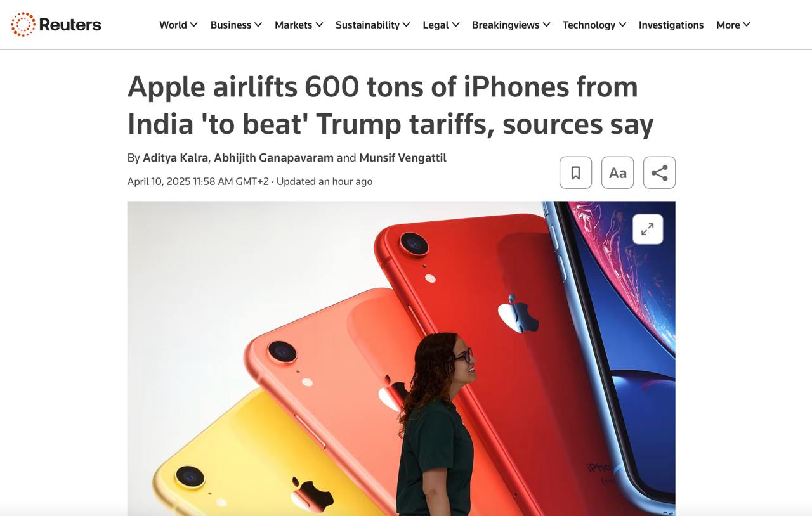The height and width of the screenshot is (516, 812).
Task: Open the Breakingviews dropdown
Action: coord(511,25)
